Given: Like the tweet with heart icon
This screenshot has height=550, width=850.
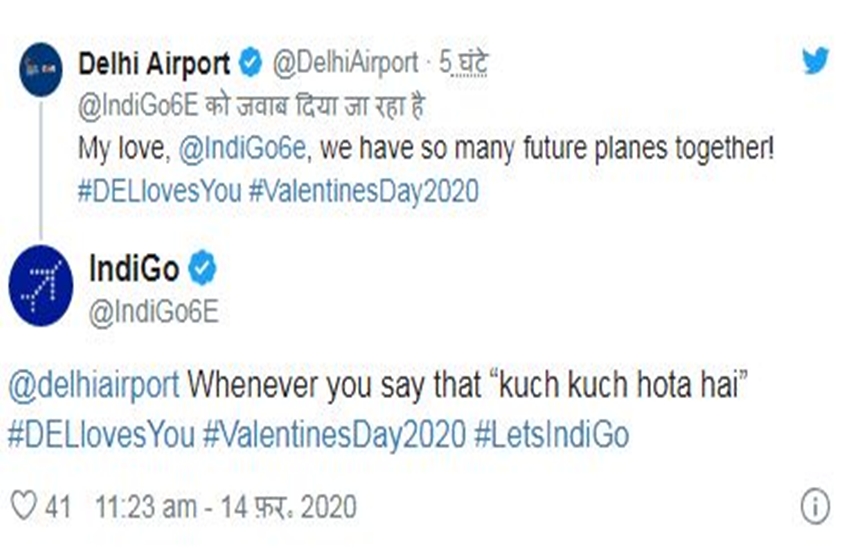Looking at the screenshot, I should point(24,506).
